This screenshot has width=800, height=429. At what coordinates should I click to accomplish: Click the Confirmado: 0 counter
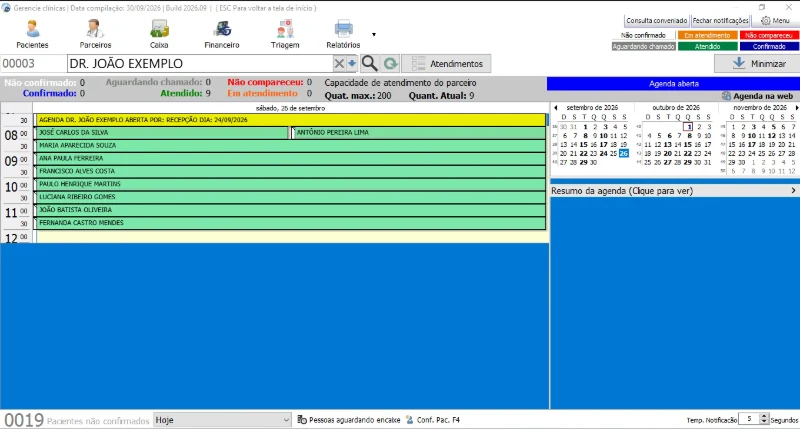tap(54, 93)
